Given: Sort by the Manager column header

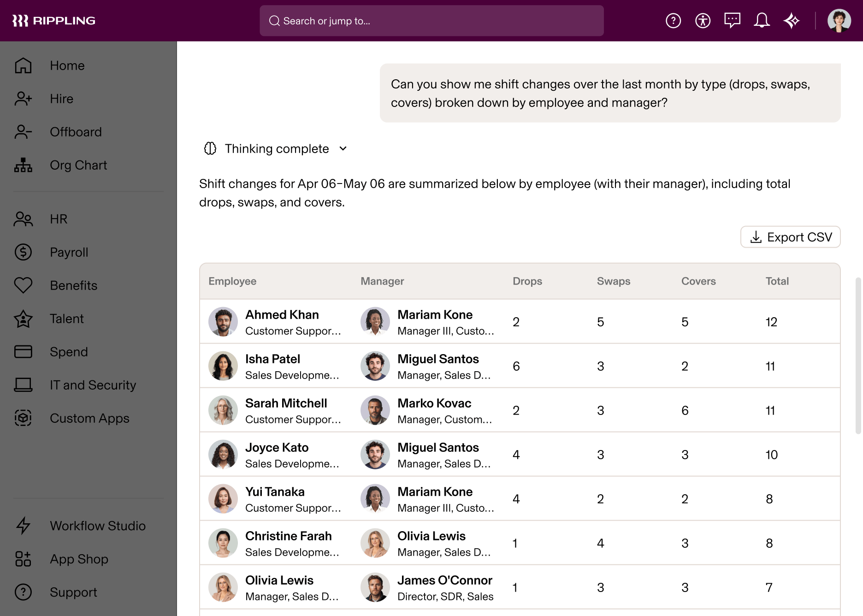Looking at the screenshot, I should [x=382, y=281].
